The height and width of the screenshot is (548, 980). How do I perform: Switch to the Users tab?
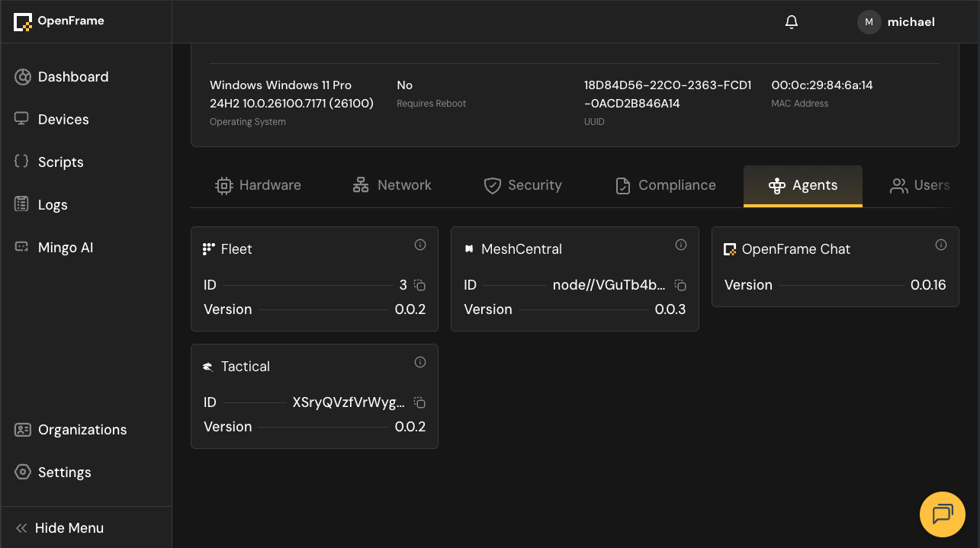tap(921, 185)
